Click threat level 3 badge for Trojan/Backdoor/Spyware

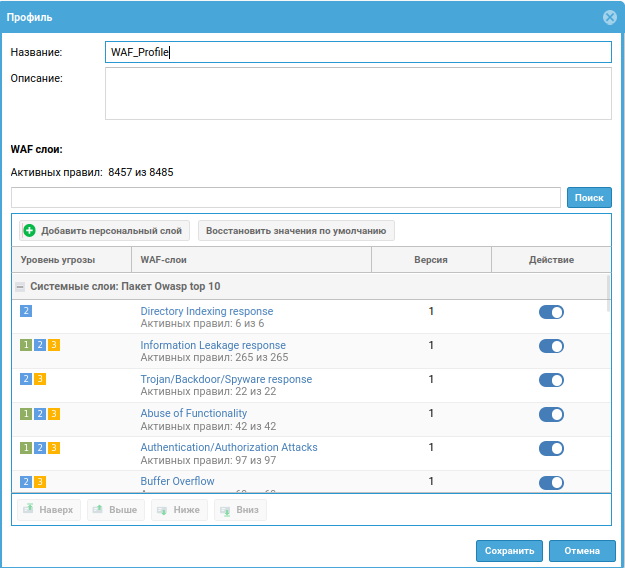[x=40, y=379]
